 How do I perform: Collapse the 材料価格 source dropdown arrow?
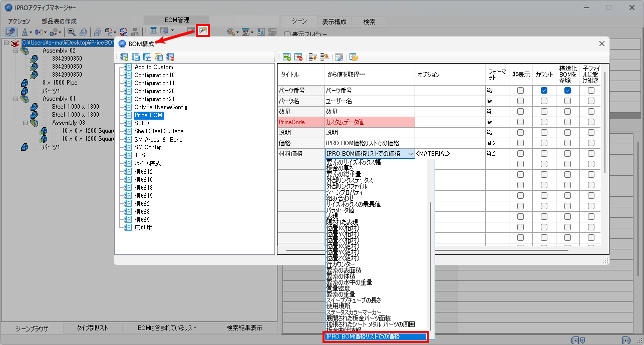click(410, 154)
